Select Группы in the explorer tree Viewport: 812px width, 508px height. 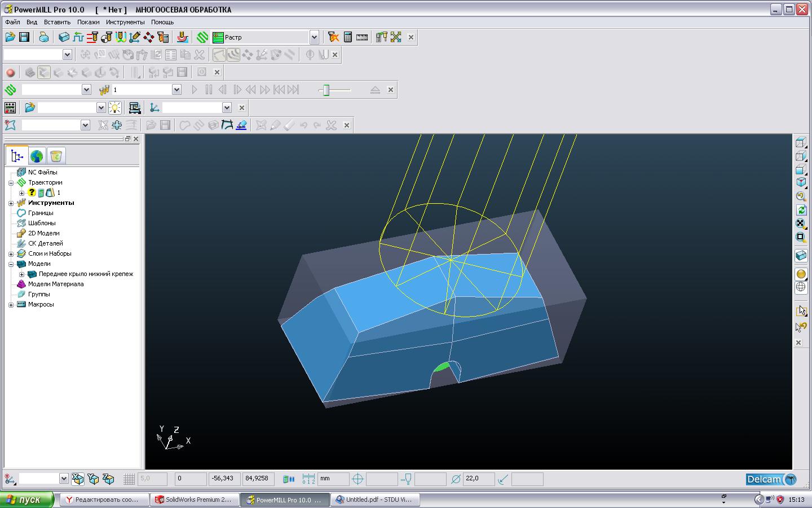pos(39,294)
